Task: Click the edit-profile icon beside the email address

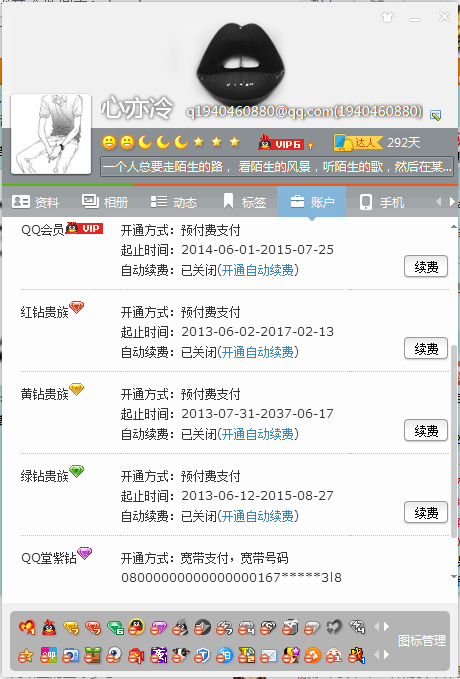Action: point(435,115)
